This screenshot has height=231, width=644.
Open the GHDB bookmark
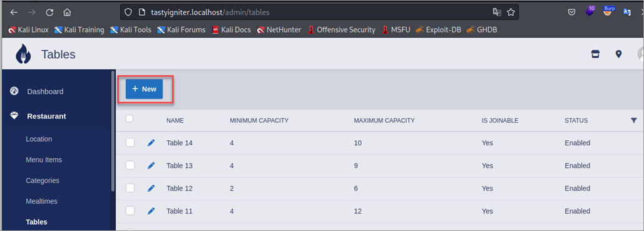[482, 29]
